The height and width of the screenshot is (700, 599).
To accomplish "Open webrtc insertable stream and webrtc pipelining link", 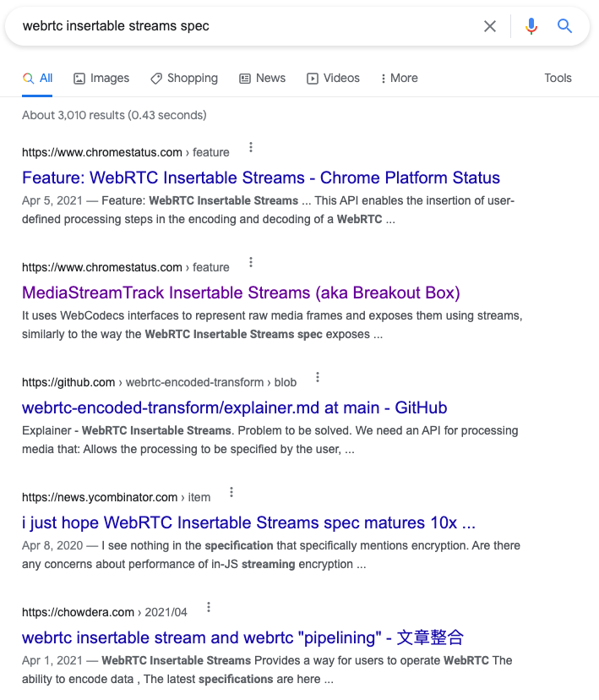I will coord(243,637).
